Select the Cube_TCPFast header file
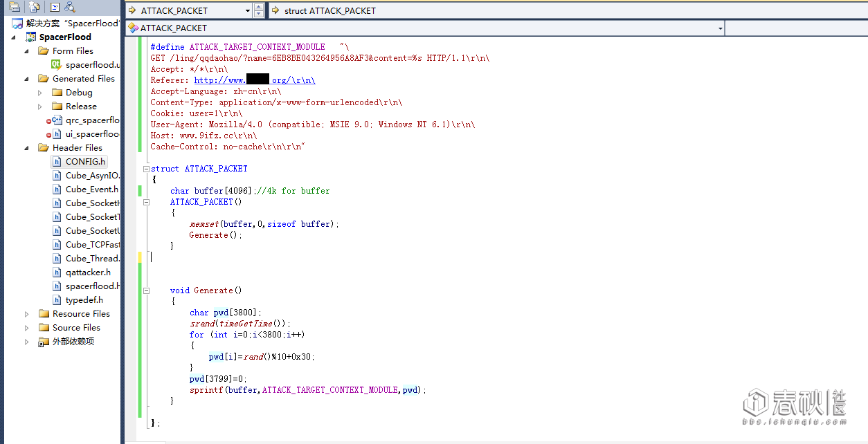 tap(85, 244)
